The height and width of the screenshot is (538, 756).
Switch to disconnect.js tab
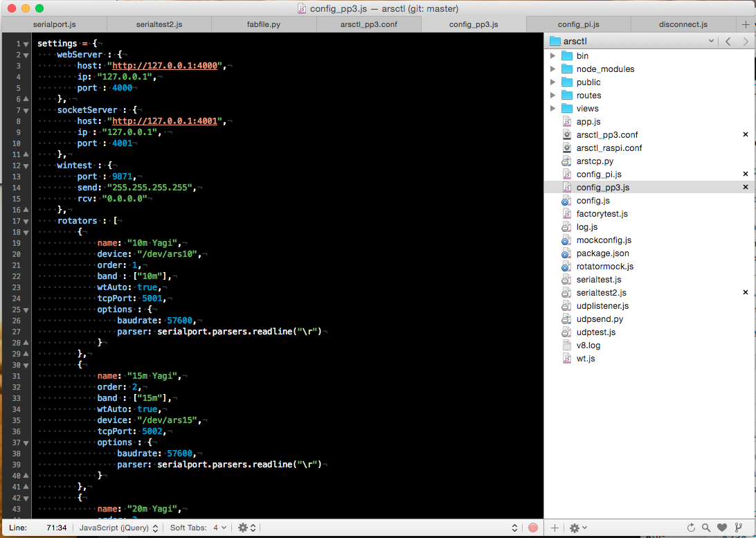(x=683, y=24)
